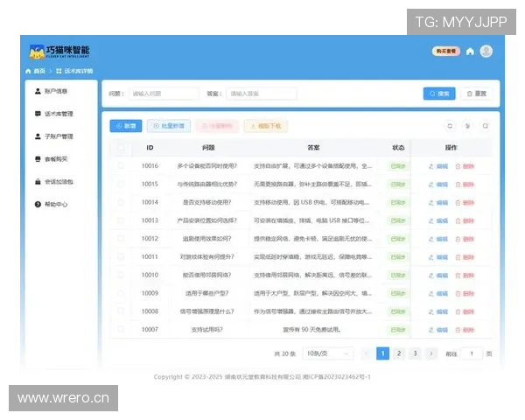This screenshot has height=420, width=525.
Task: Open 话术库管理 in the sidebar
Action: (x=54, y=114)
